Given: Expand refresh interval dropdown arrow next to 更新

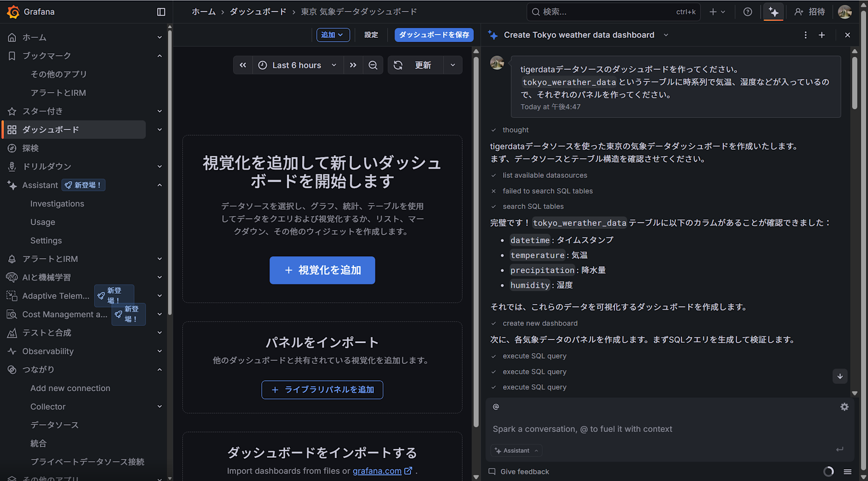Looking at the screenshot, I should pyautogui.click(x=453, y=65).
